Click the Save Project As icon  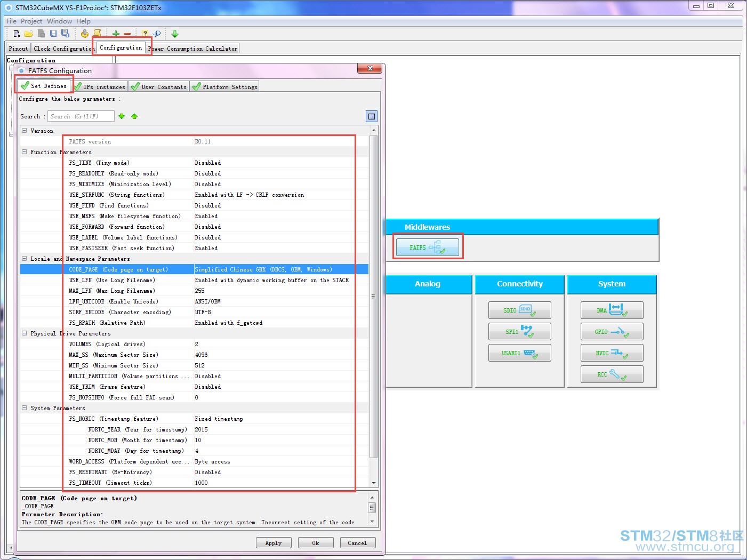click(x=65, y=34)
